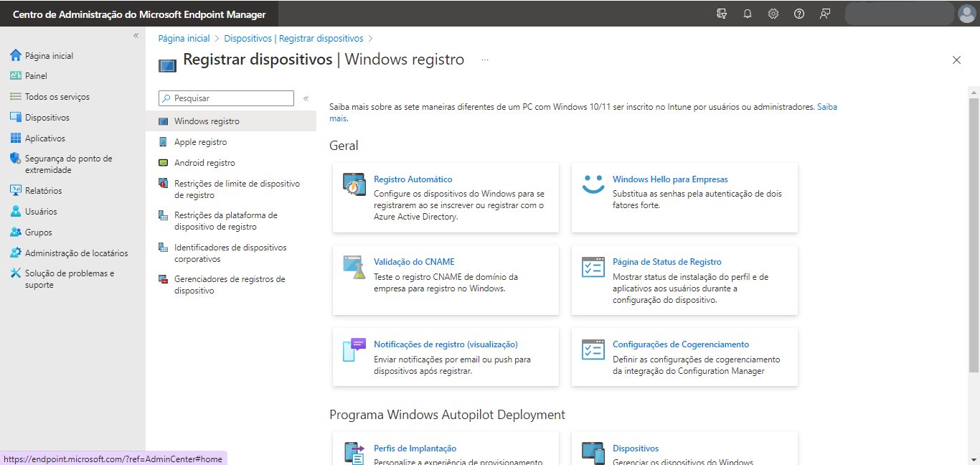
Task: Click the Painel label in left navigation
Action: coord(36,76)
